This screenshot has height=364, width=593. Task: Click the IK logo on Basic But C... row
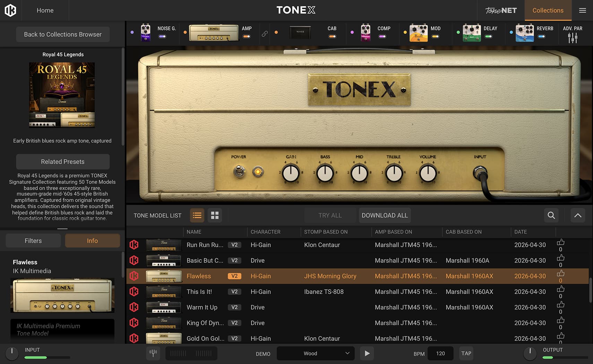tap(134, 260)
